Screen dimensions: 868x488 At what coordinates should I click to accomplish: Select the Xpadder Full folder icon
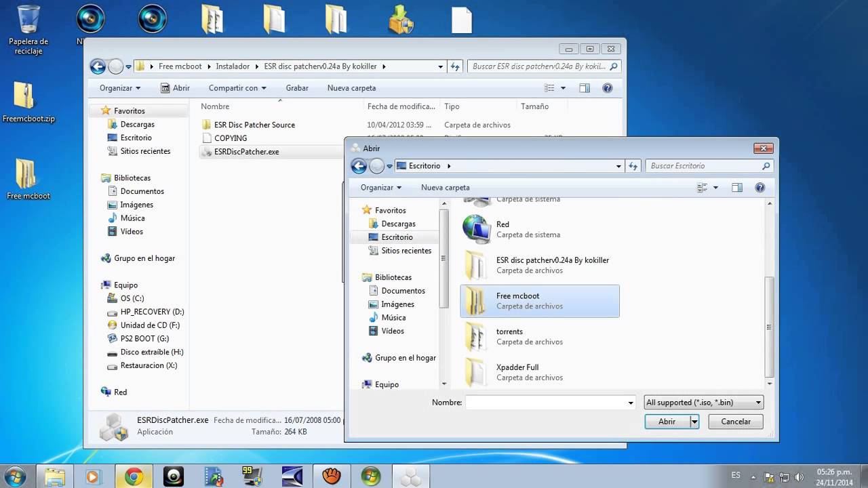pyautogui.click(x=475, y=372)
